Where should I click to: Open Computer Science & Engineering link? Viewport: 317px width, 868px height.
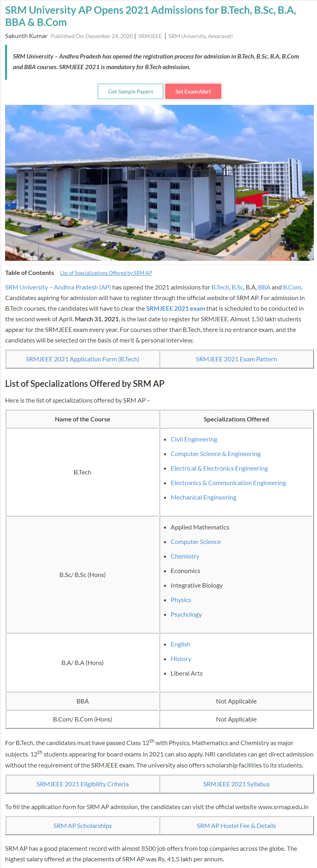point(215,454)
